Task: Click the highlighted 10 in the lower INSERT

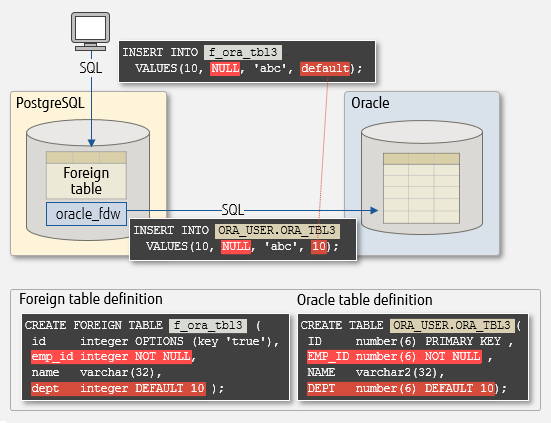Action: [319, 246]
